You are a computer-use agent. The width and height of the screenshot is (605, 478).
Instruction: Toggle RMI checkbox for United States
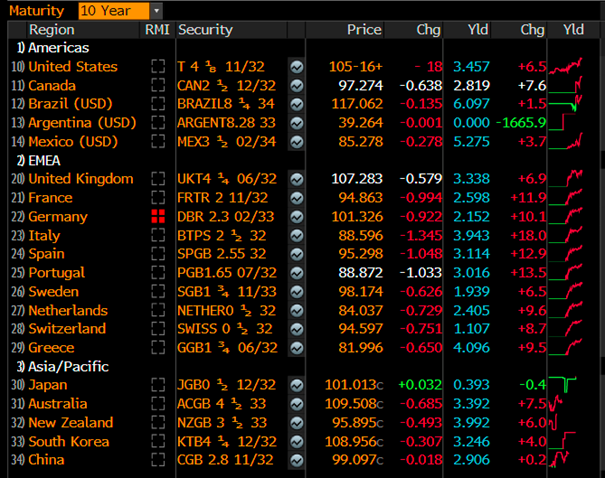coord(158,66)
